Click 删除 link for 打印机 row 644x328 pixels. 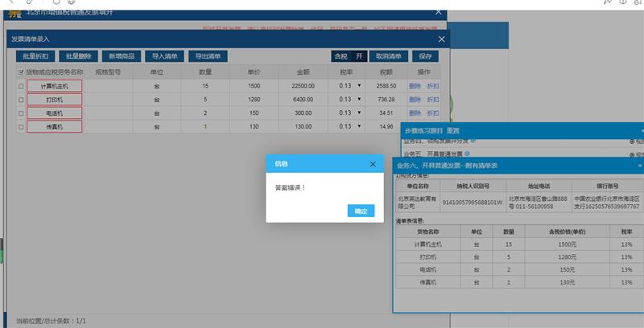click(415, 100)
